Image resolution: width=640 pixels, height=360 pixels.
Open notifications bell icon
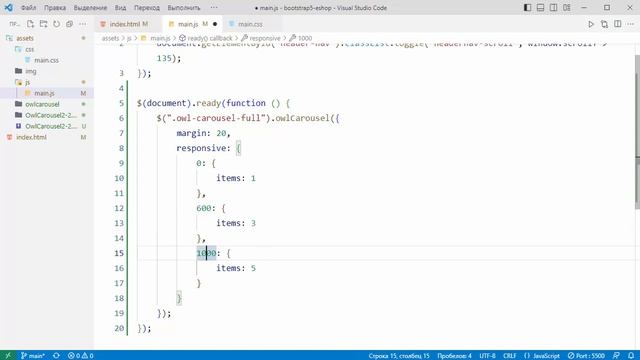click(x=631, y=356)
